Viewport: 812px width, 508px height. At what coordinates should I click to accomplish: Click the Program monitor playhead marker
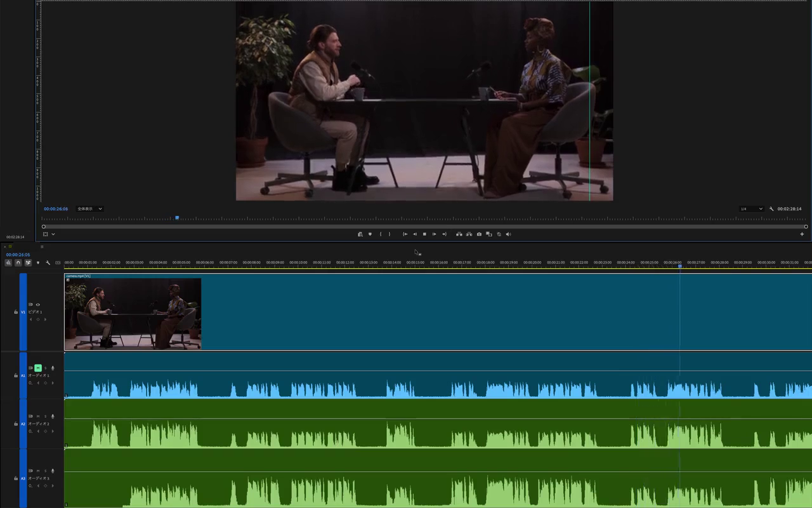click(177, 218)
